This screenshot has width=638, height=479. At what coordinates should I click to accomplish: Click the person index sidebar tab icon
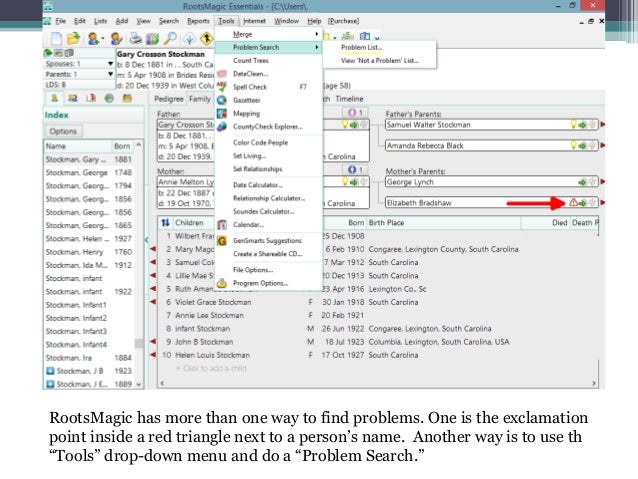(x=54, y=98)
